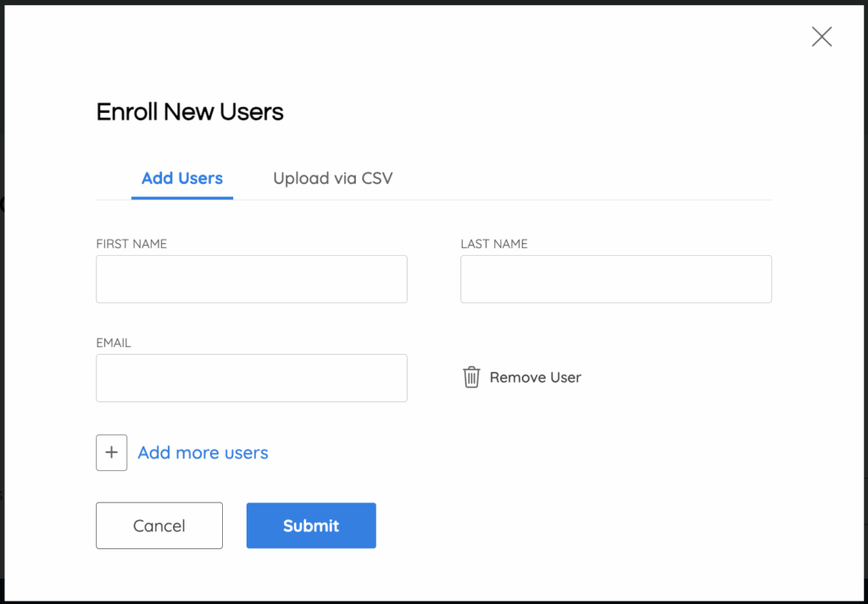This screenshot has height=604, width=868.
Task: Open the Upload via CSV tab
Action: click(x=332, y=179)
